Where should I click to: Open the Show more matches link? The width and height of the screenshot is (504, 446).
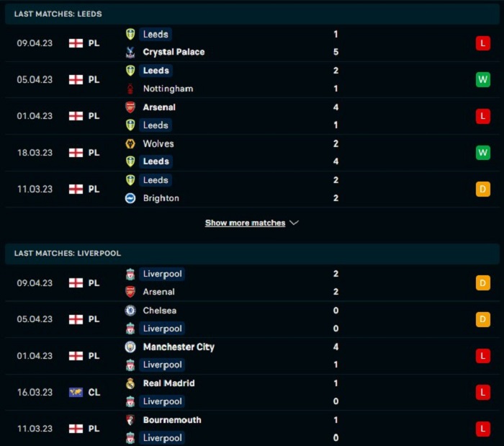click(x=245, y=223)
